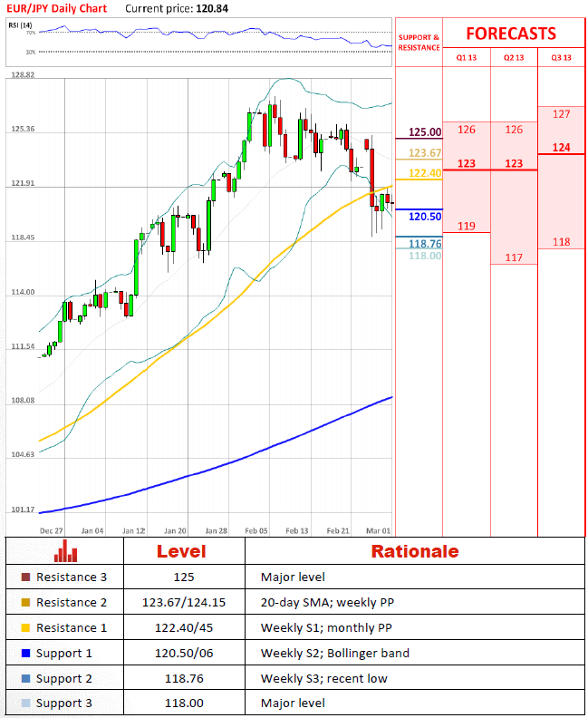The image size is (588, 718).
Task: Click the level cell 122.40/45
Action: pyautogui.click(x=184, y=627)
